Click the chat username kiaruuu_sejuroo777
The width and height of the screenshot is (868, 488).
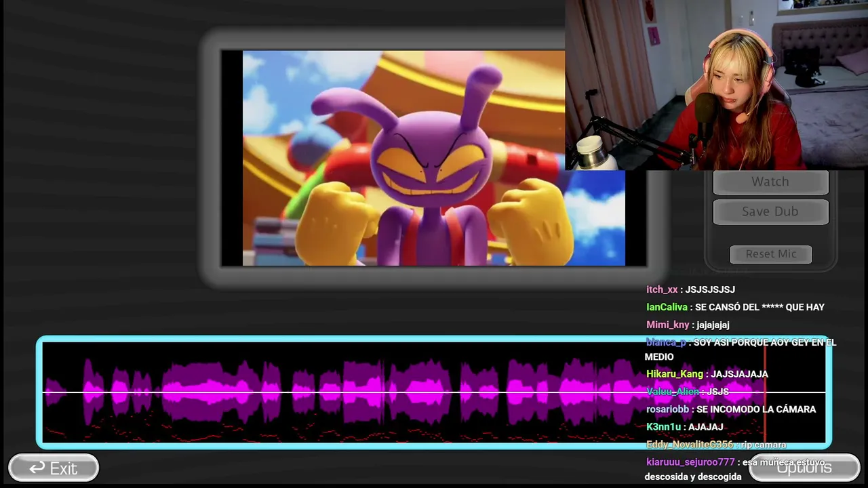click(690, 462)
